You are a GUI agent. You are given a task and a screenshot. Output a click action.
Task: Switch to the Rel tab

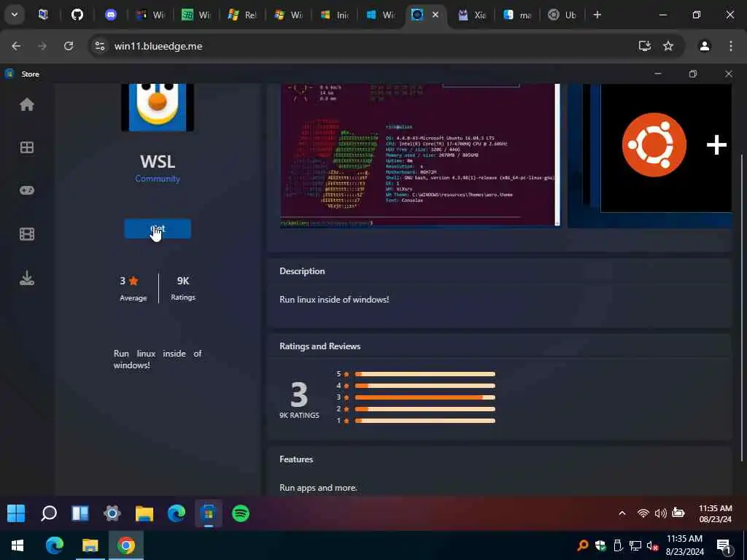point(242,15)
